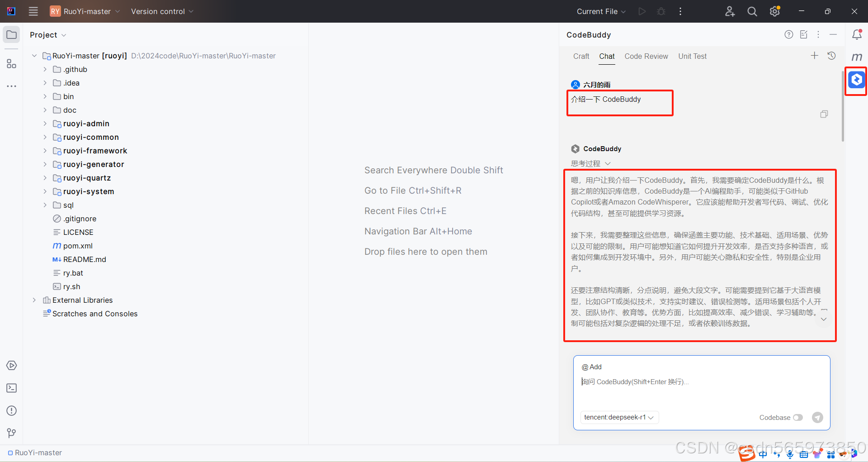Open the RuoYi-master project dropdown
868x462 pixels.
(x=85, y=11)
